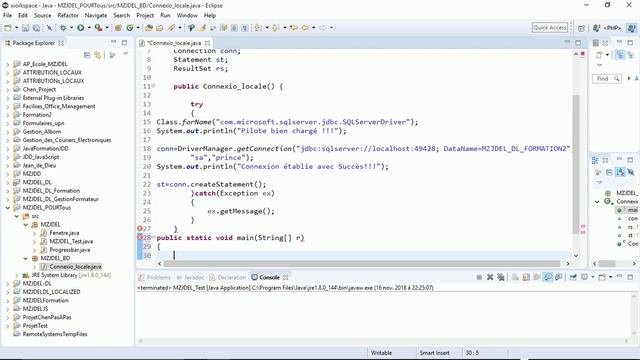Collapse the MZJDEL_BD package node
Screen dimensions: 640x360
(x=26, y=258)
